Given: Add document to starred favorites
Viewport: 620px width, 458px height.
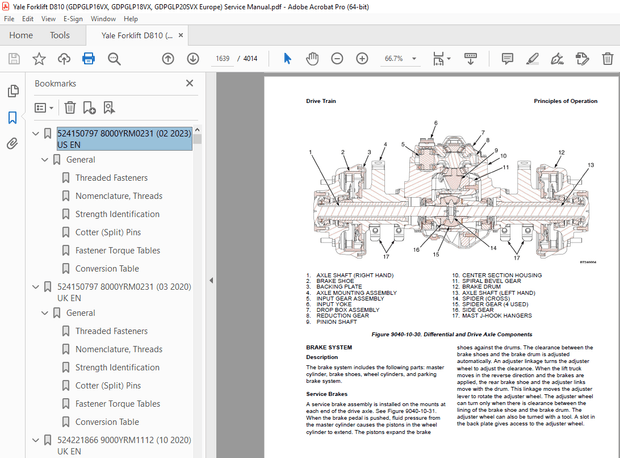Looking at the screenshot, I should [x=39, y=59].
